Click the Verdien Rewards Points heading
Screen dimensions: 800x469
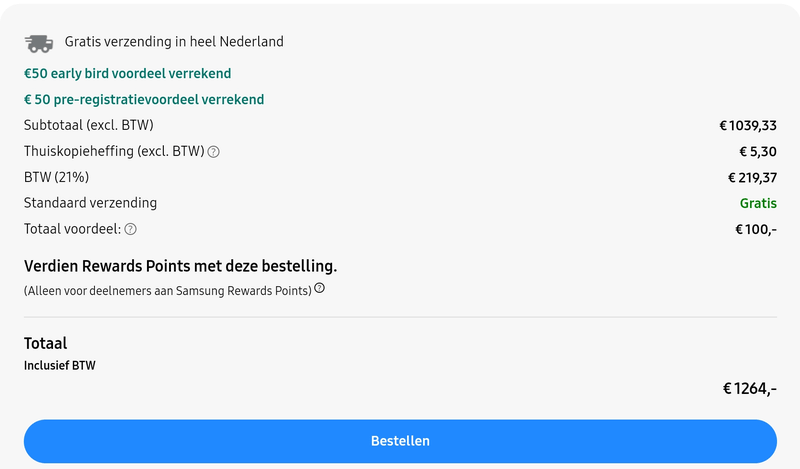coord(180,266)
